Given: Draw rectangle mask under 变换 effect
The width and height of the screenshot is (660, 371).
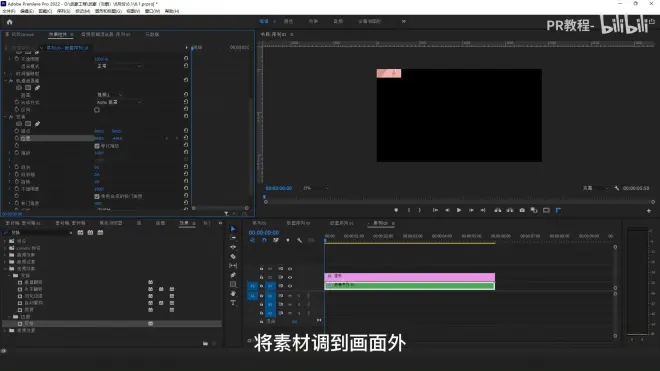Looking at the screenshot, I should 28,124.
